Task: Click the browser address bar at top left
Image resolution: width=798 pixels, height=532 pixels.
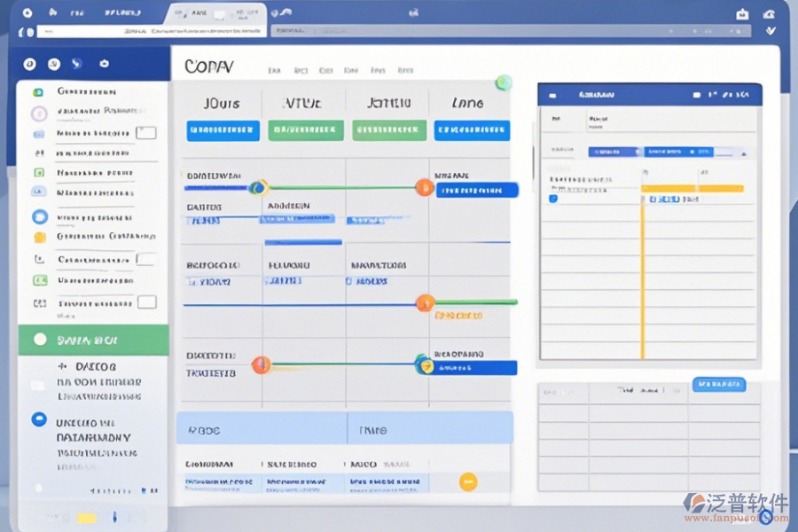Action: (152, 31)
